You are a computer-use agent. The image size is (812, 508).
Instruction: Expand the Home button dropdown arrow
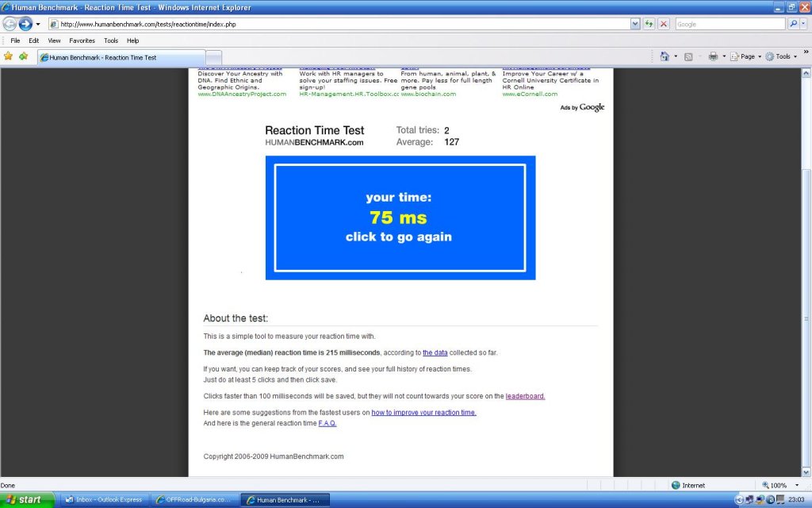(x=676, y=56)
